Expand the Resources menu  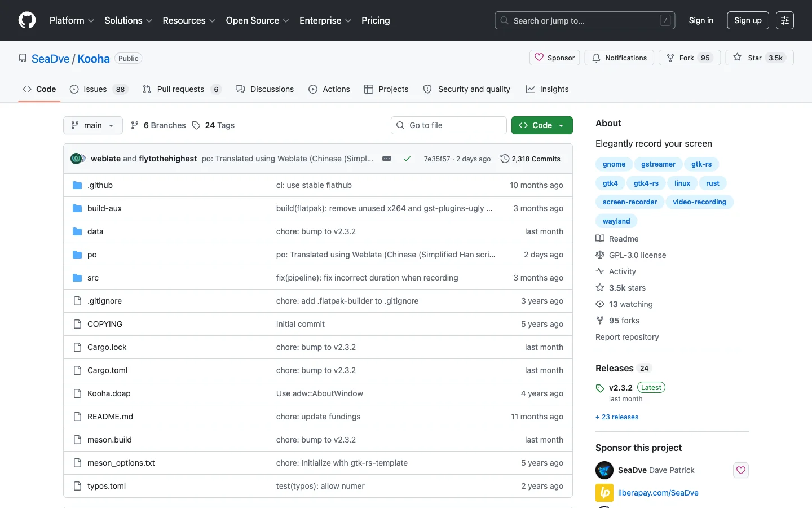[189, 20]
